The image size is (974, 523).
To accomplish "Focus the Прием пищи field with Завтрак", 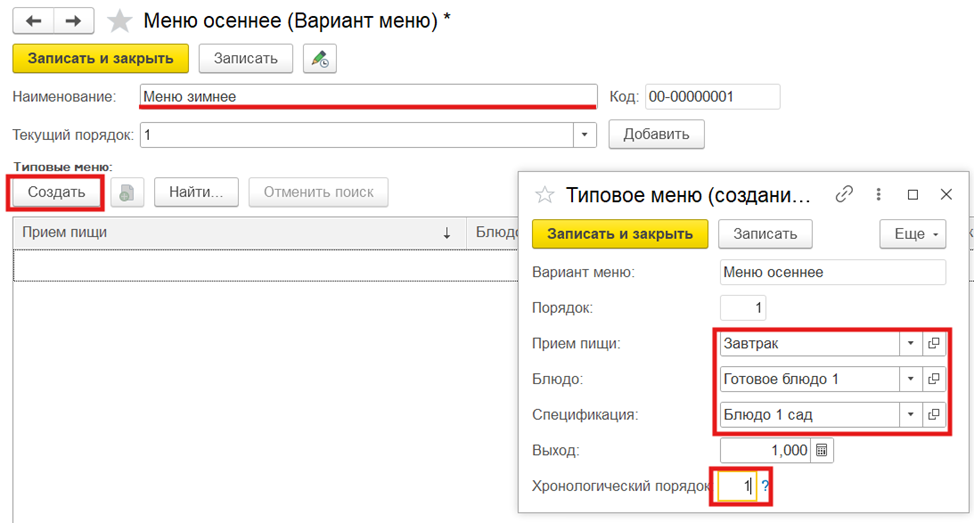I will coord(810,343).
